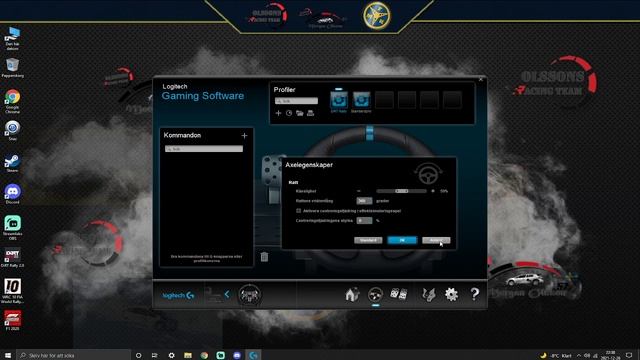The width and height of the screenshot is (640, 360).
Task: Click the Logitech logo in bottom bar
Action: point(178,295)
